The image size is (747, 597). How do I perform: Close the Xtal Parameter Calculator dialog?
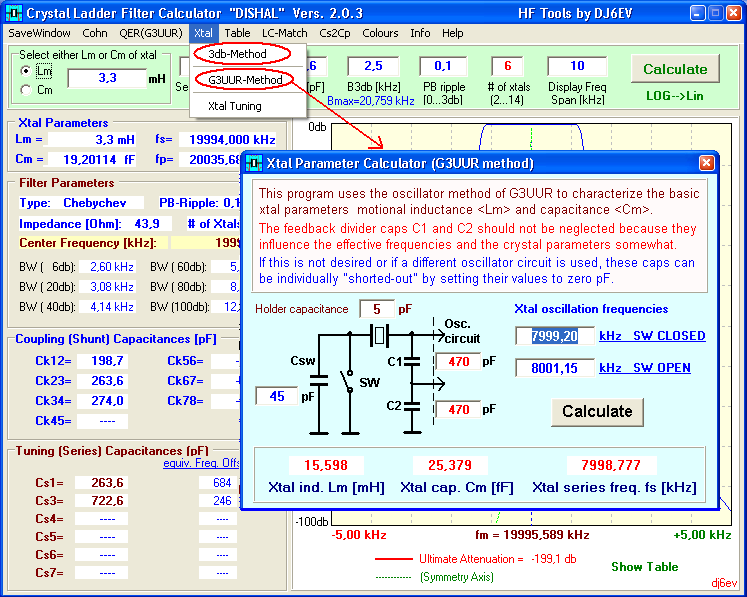point(707,163)
